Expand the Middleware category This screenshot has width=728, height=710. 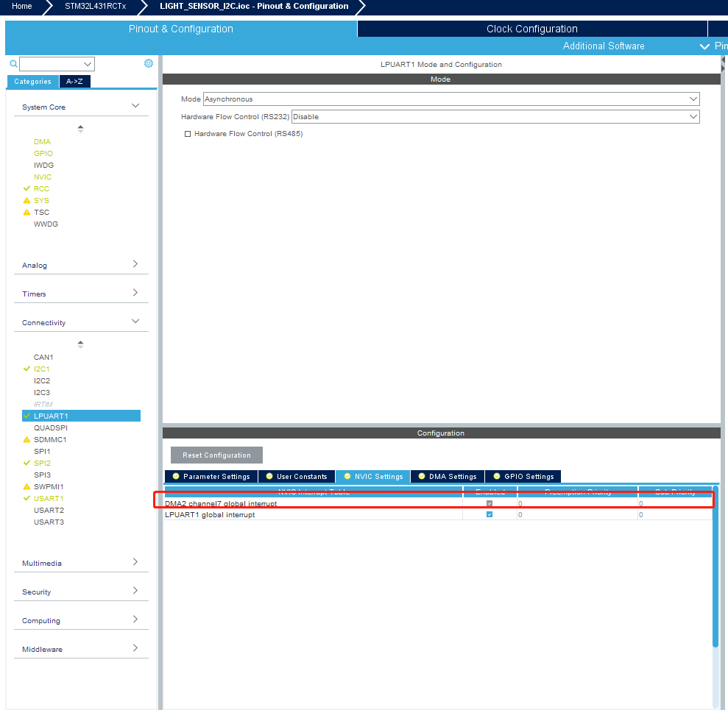[x=135, y=647]
